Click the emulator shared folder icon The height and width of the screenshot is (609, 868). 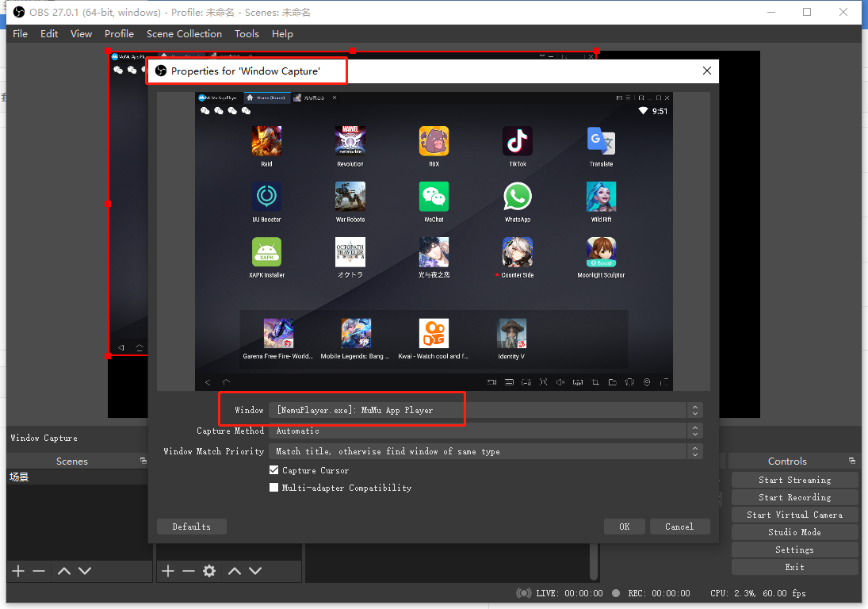click(612, 382)
